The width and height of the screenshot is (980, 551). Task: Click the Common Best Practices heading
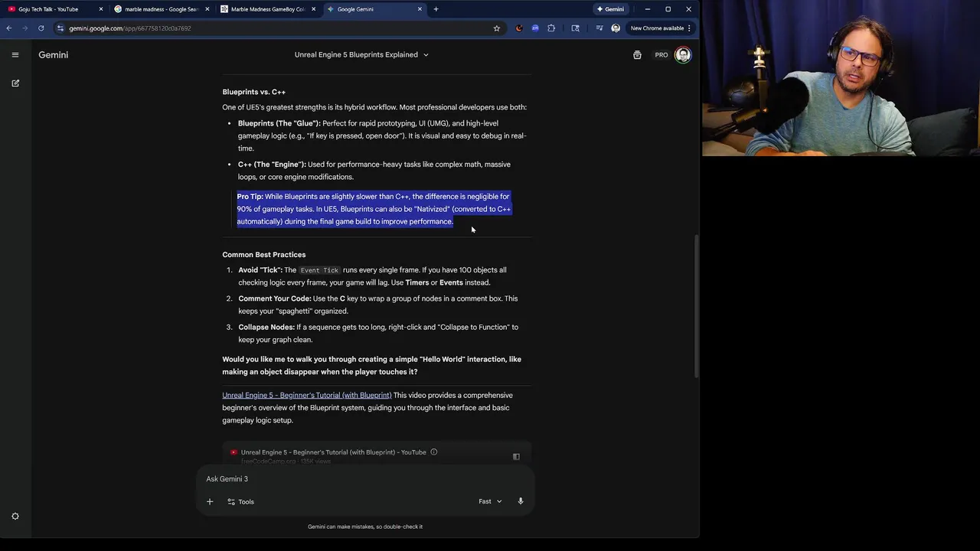click(x=263, y=255)
